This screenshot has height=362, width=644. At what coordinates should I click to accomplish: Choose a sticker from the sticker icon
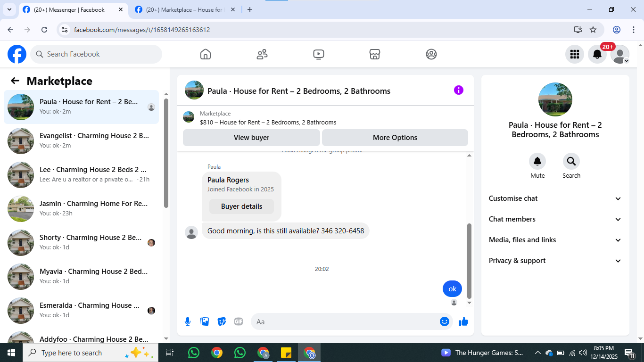[x=222, y=321]
